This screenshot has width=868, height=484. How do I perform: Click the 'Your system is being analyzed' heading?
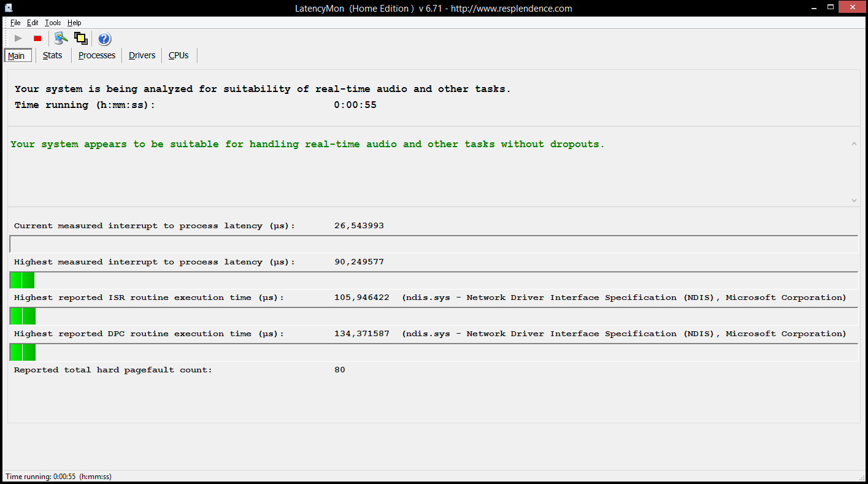(x=263, y=89)
